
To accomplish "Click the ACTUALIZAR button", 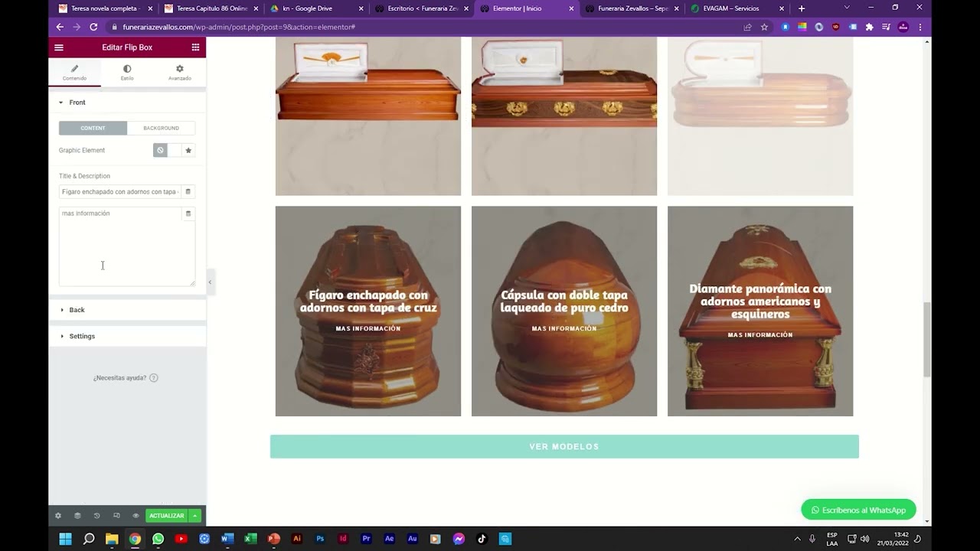I will tap(167, 516).
